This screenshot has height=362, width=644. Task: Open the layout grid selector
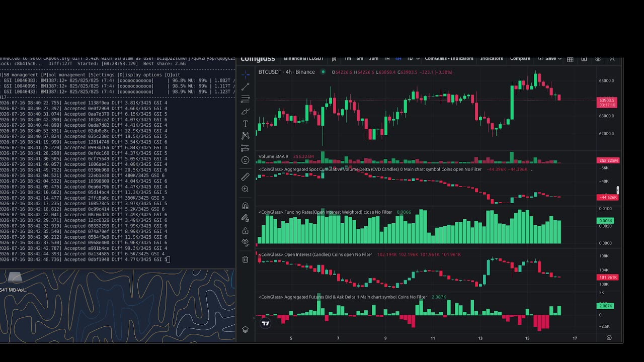point(570,59)
